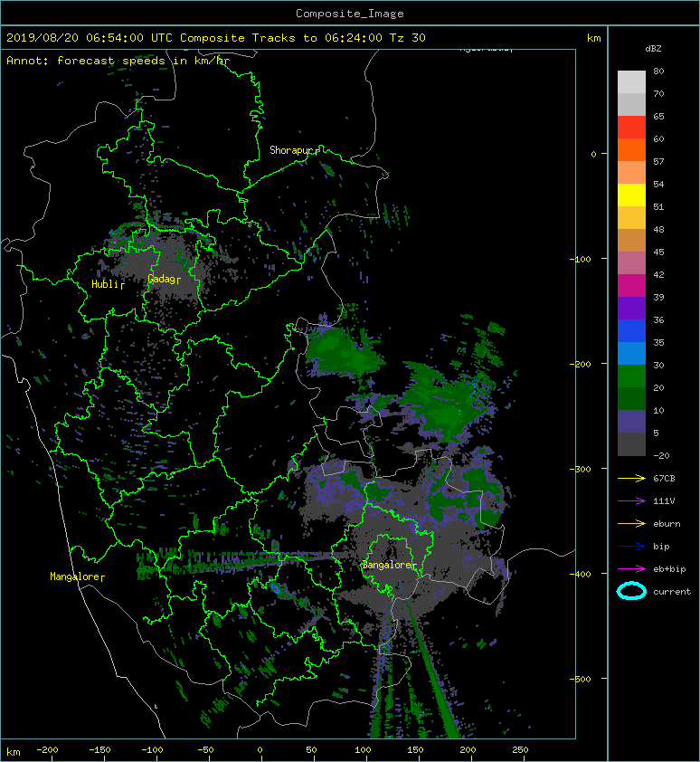
Task: Pick the yellow 54 dBZ swatch
Action: 631,195
